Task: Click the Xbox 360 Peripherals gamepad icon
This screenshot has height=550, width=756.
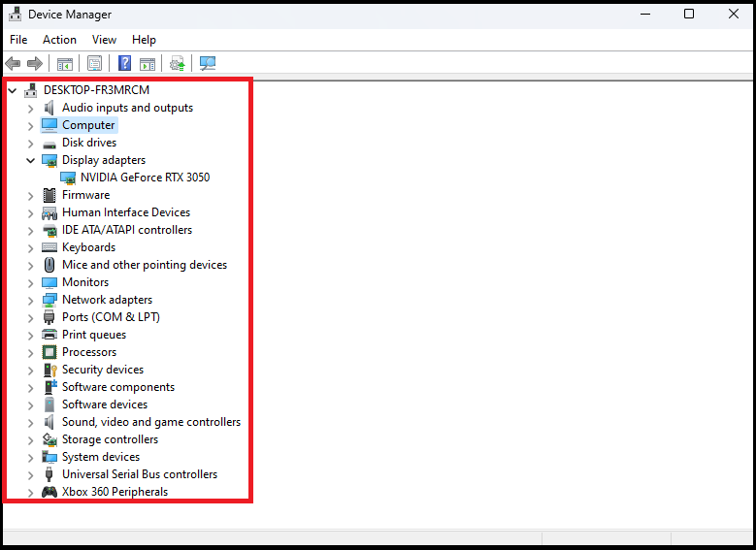Action: [x=49, y=492]
